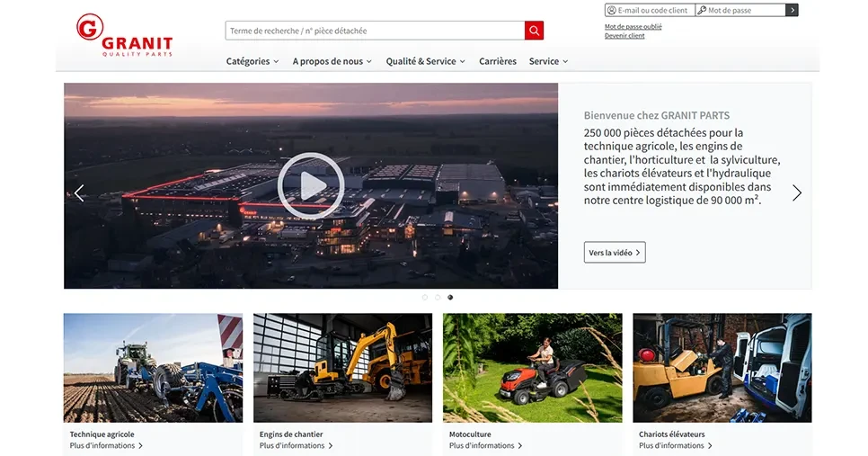Open the Technique agricole tractor thumbnail

click(153, 367)
